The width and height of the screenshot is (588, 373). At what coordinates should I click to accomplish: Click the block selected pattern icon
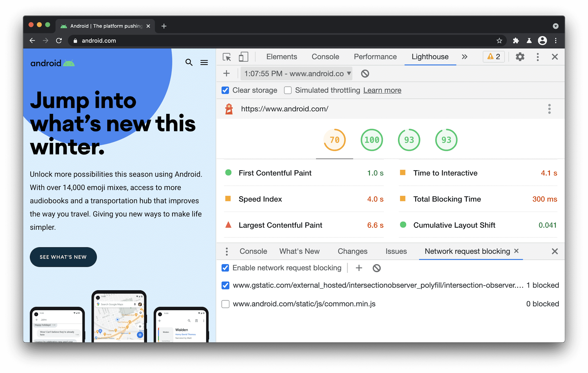point(376,268)
